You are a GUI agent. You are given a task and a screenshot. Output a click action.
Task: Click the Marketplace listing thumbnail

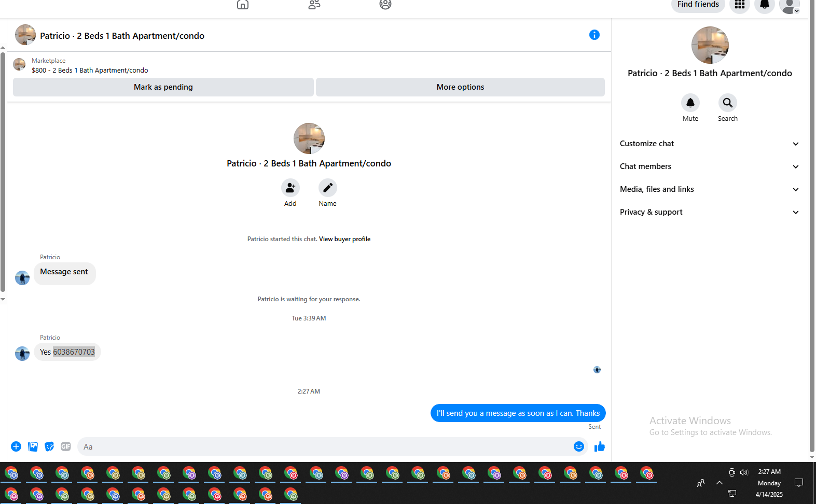pos(19,64)
